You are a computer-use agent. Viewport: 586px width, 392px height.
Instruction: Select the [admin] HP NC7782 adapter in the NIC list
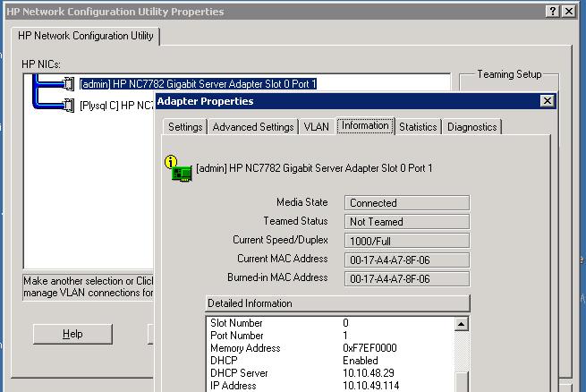coord(198,84)
